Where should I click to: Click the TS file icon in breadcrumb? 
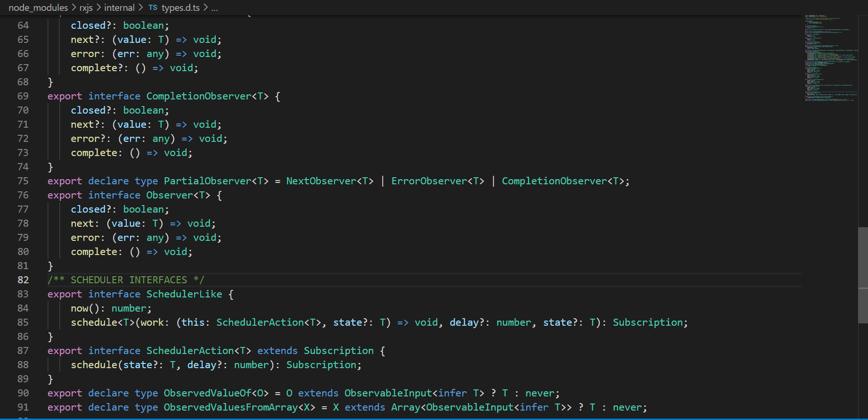tap(153, 8)
